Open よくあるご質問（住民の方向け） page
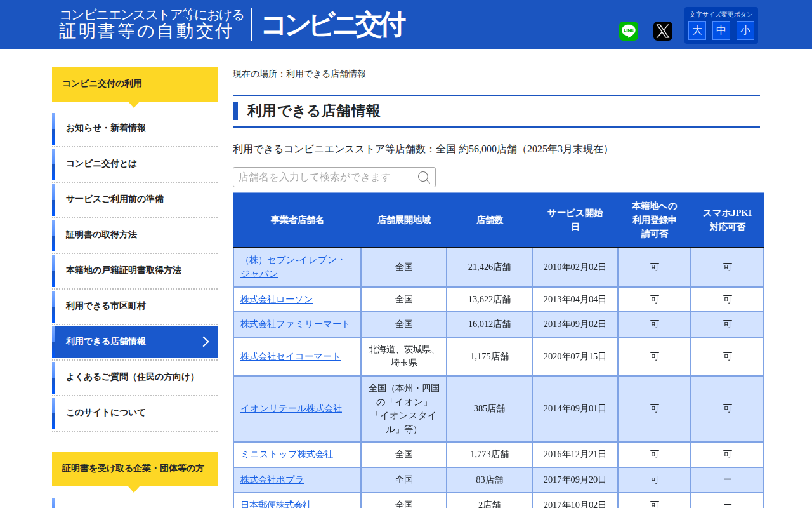This screenshot has width=812, height=508. [131, 377]
